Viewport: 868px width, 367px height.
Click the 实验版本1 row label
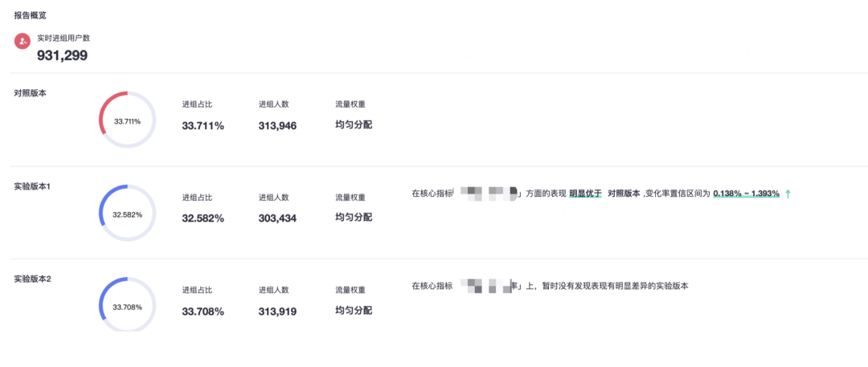coord(32,186)
